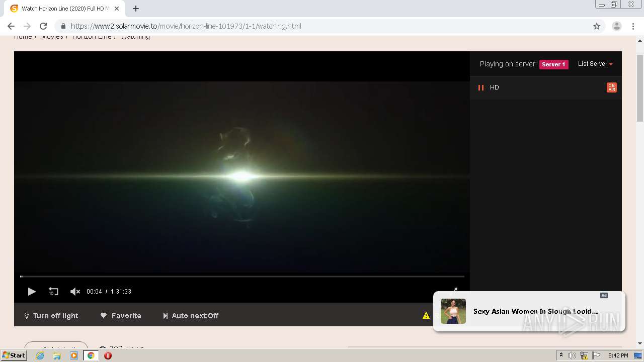The width and height of the screenshot is (644, 362).
Task: Switch to Chrome taskbar button
Action: (x=91, y=355)
